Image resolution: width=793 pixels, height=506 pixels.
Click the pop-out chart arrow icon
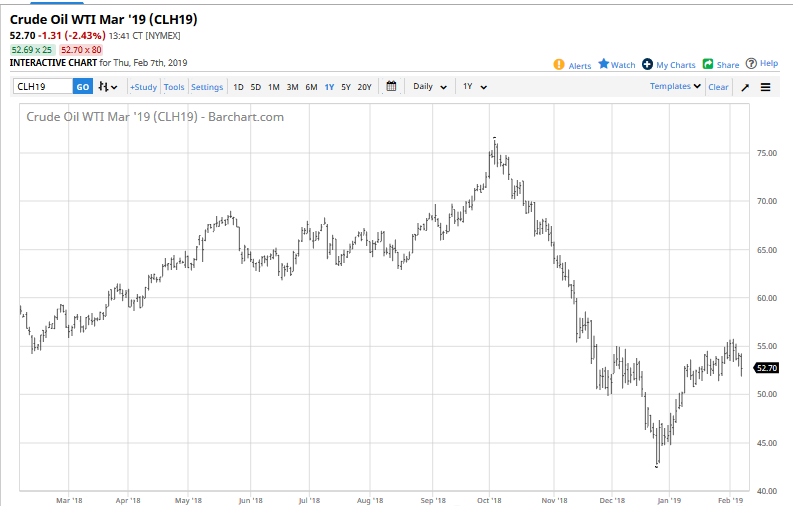tap(744, 87)
